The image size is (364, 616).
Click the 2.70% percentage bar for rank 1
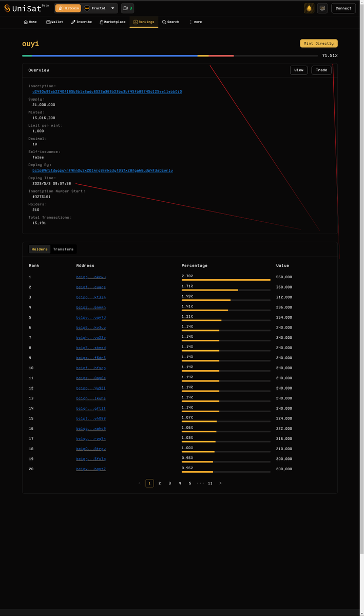tap(226, 280)
